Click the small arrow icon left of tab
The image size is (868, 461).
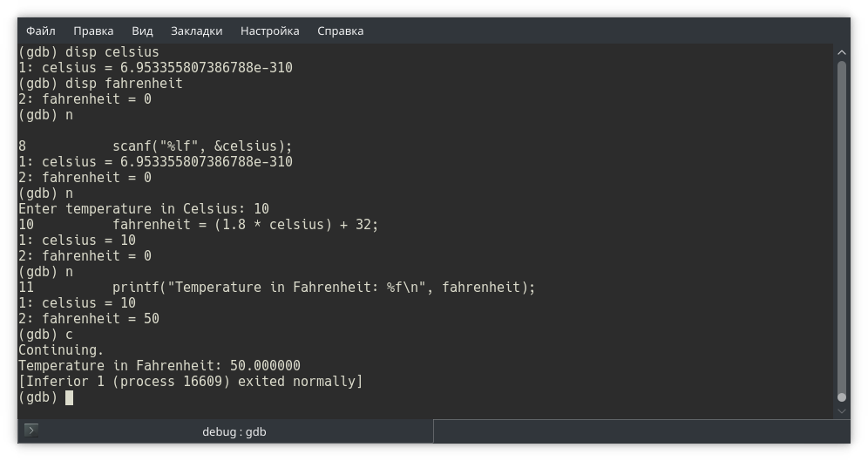click(x=31, y=430)
